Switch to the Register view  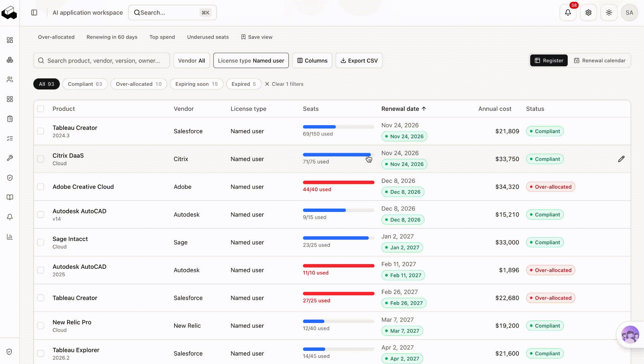549,61
